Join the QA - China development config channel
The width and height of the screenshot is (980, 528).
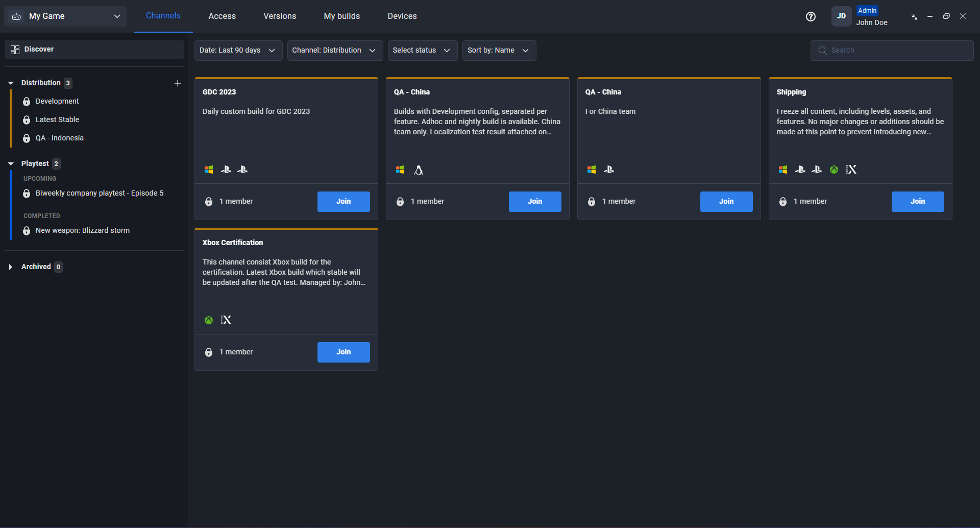point(535,202)
